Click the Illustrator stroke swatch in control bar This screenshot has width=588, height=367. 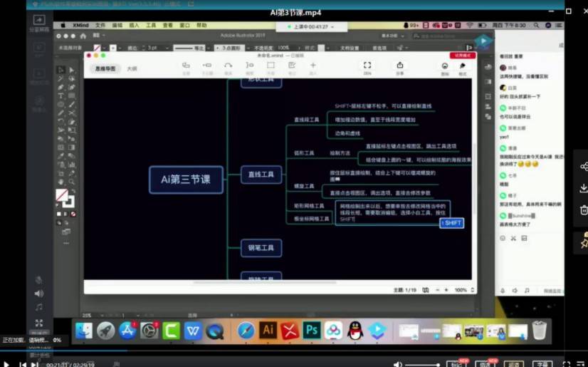(112, 48)
